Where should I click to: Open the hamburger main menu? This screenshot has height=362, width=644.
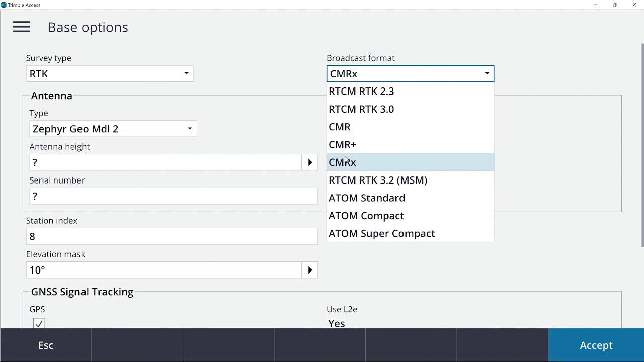(22, 27)
